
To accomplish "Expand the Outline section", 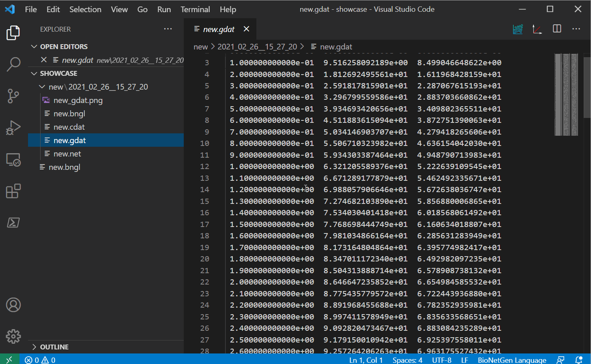I will pos(106,347).
